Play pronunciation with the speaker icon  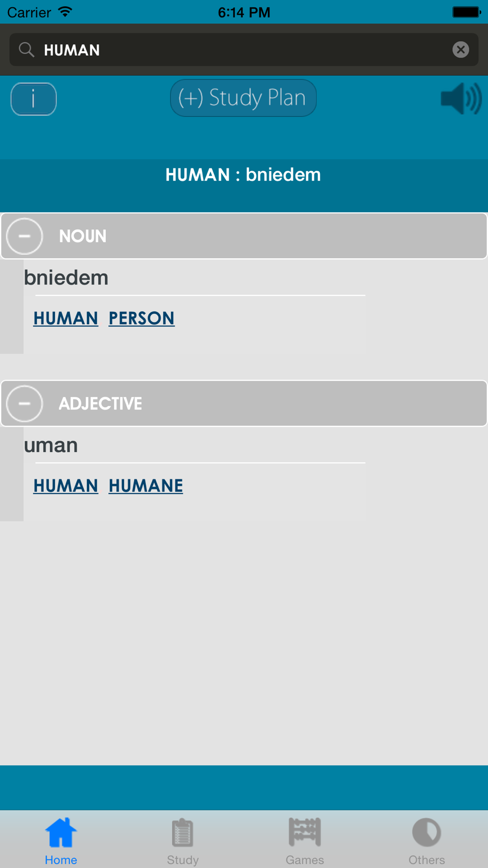[x=461, y=99]
